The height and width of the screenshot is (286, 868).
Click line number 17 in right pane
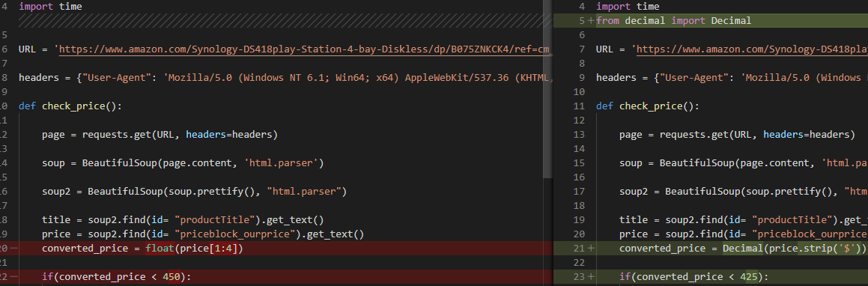click(x=581, y=192)
